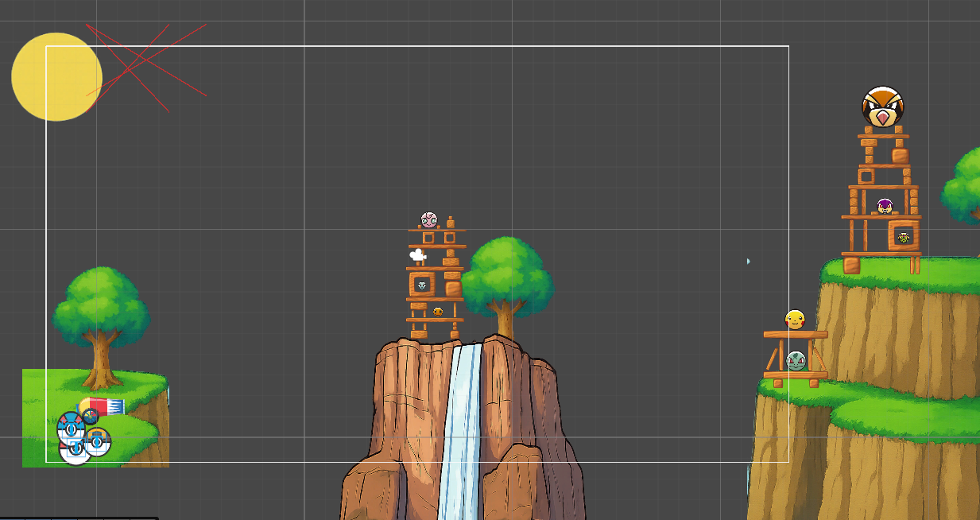Image resolution: width=980 pixels, height=520 pixels.
Task: Select the orange-topped Poké Ball sprite
Action: (x=97, y=442)
